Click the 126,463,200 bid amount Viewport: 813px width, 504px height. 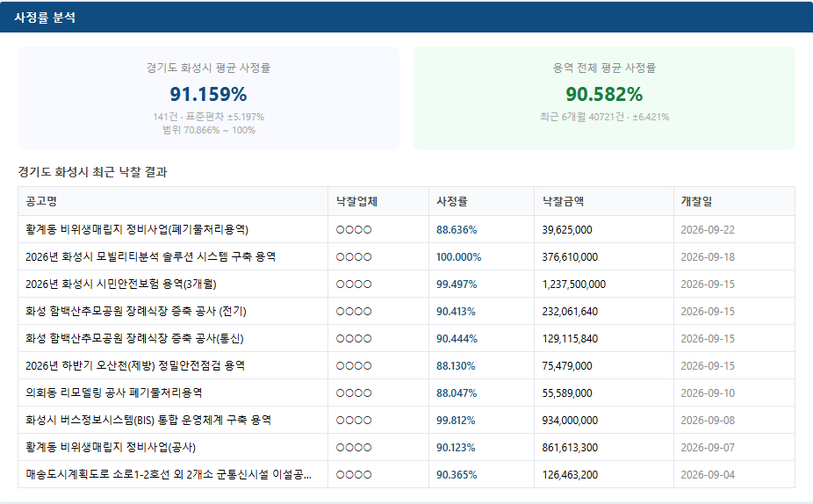[x=570, y=475]
